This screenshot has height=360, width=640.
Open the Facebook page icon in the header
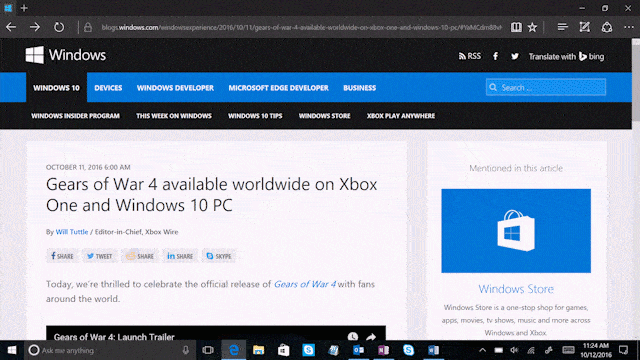(495, 56)
